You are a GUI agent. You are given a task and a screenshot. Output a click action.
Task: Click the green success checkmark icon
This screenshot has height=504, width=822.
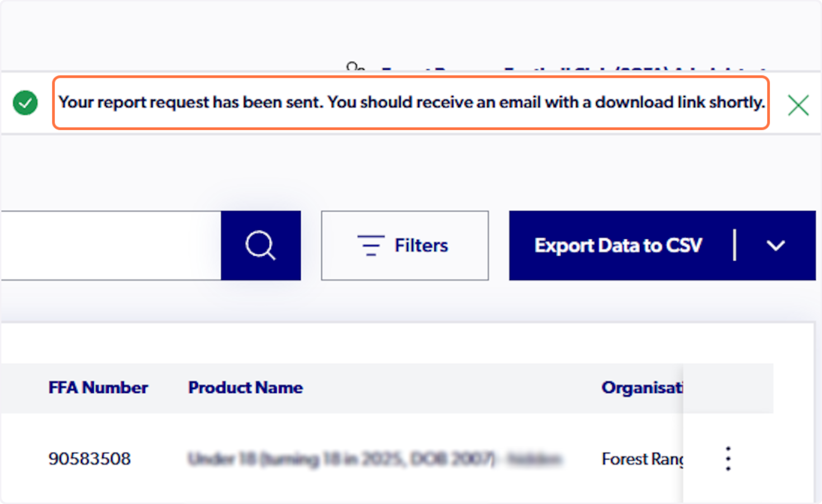click(x=25, y=103)
